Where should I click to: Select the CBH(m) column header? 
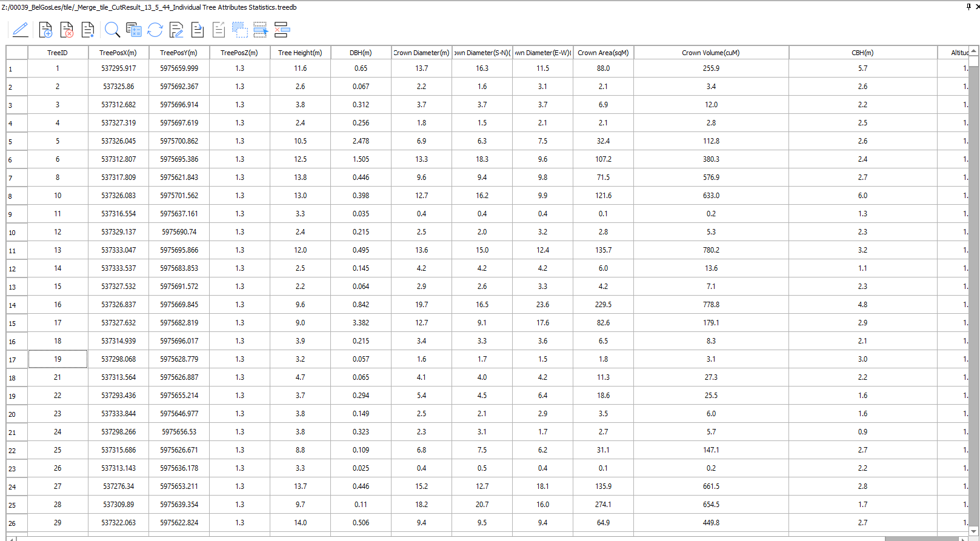click(862, 53)
